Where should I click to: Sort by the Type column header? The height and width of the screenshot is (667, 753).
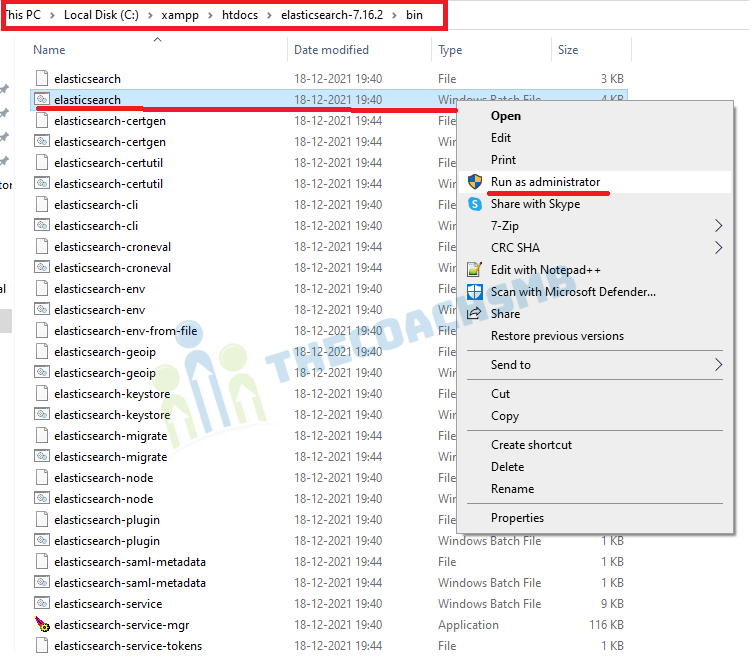click(x=450, y=50)
